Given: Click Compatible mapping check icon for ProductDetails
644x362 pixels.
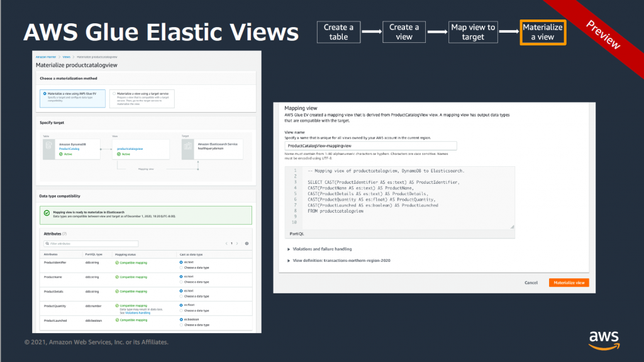Looking at the screenshot, I should [x=117, y=291].
